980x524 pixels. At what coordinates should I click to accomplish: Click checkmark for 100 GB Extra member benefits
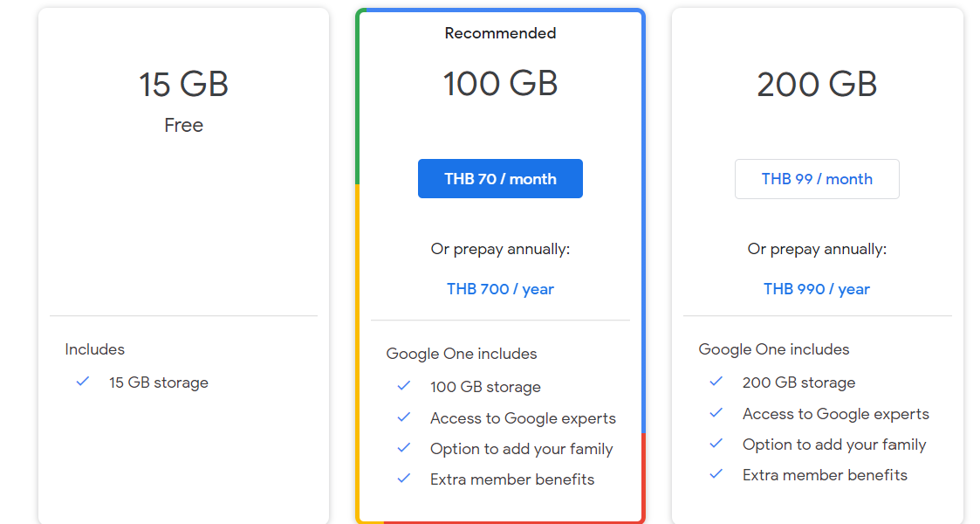(x=404, y=479)
